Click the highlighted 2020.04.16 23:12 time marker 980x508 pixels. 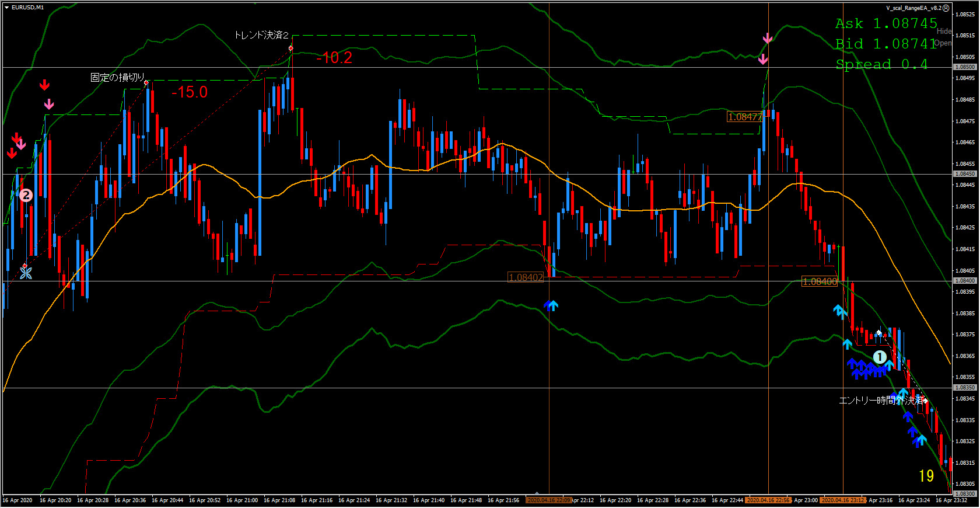point(843,500)
